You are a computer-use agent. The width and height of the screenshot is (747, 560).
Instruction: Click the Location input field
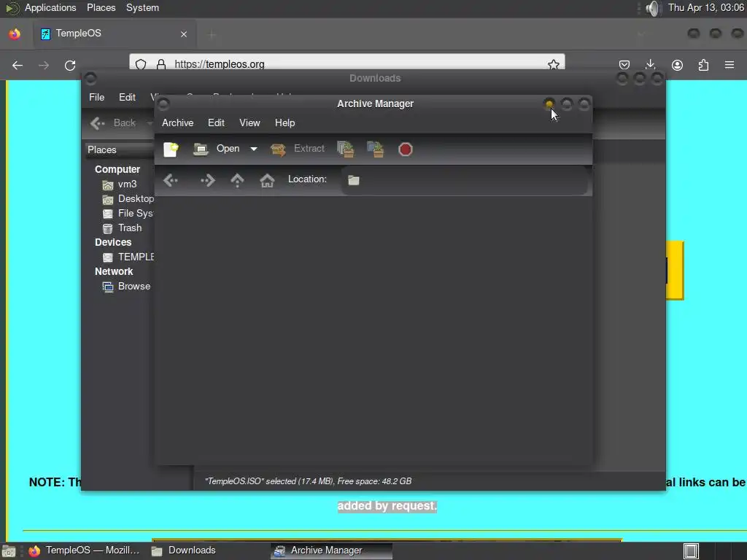click(465, 180)
